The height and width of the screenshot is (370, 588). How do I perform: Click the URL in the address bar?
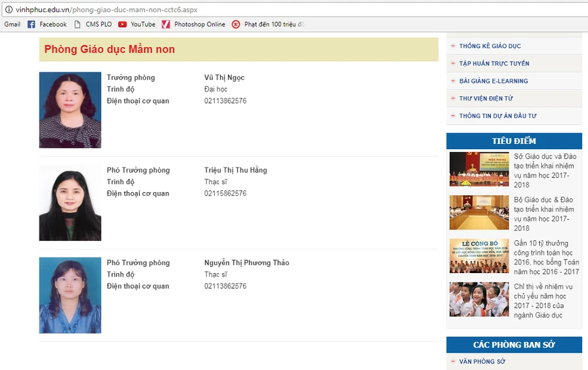[106, 9]
